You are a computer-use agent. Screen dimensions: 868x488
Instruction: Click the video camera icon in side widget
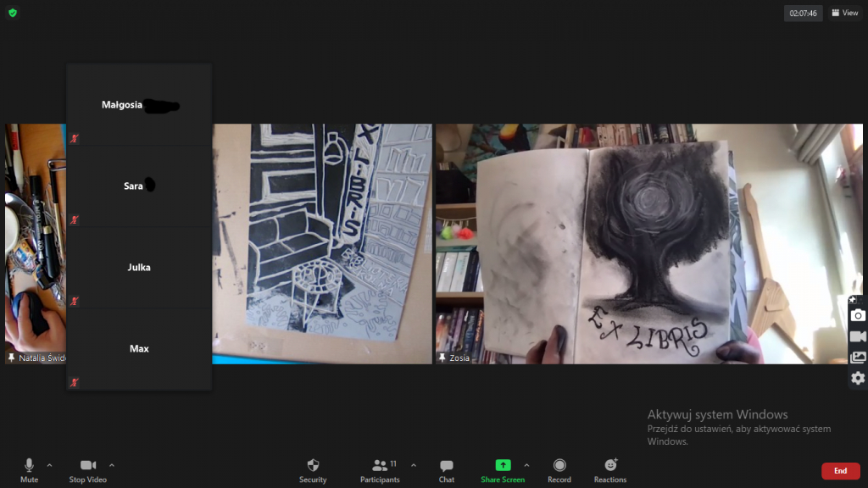pyautogui.click(x=858, y=336)
